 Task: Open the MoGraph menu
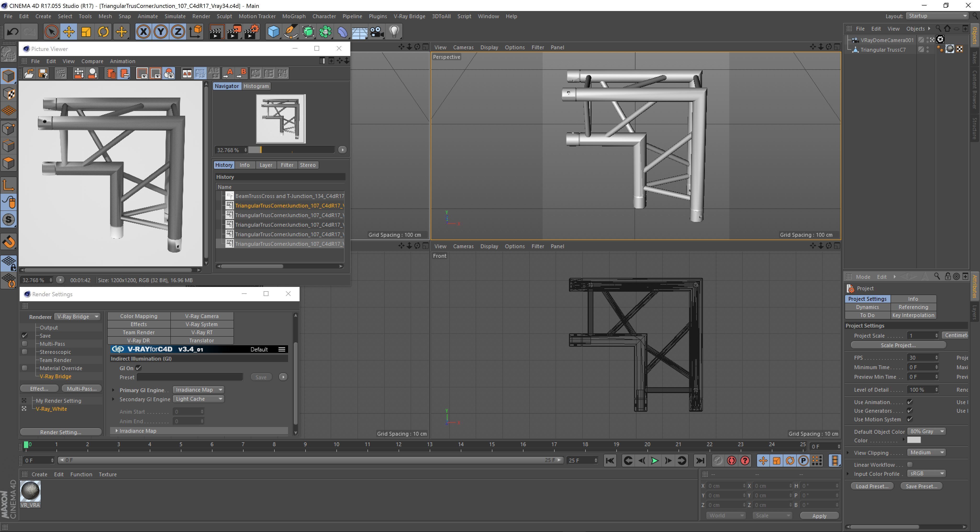(293, 16)
